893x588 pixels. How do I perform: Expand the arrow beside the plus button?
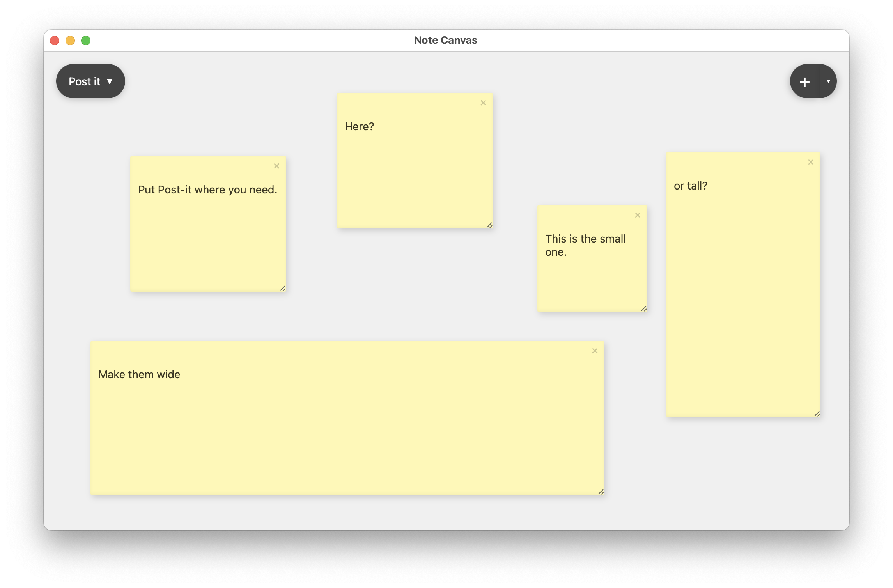coord(829,81)
